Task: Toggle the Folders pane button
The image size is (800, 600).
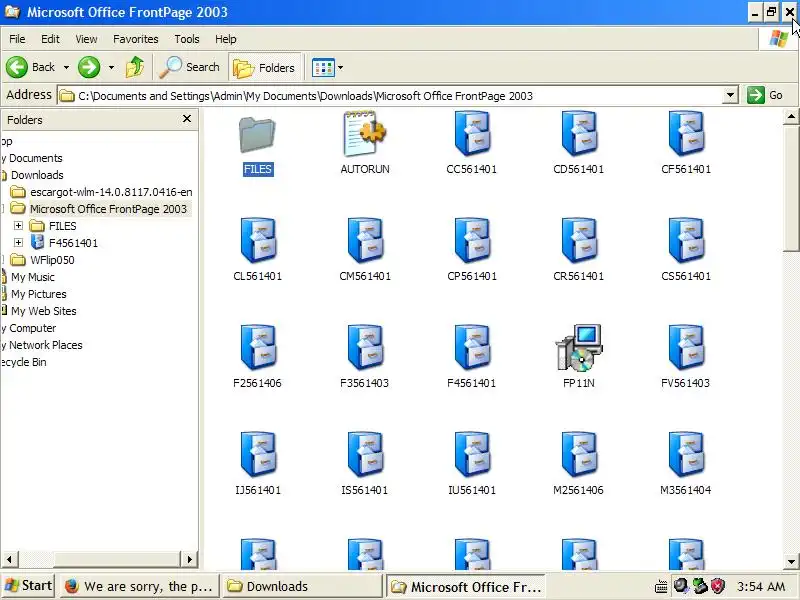Action: (265, 67)
